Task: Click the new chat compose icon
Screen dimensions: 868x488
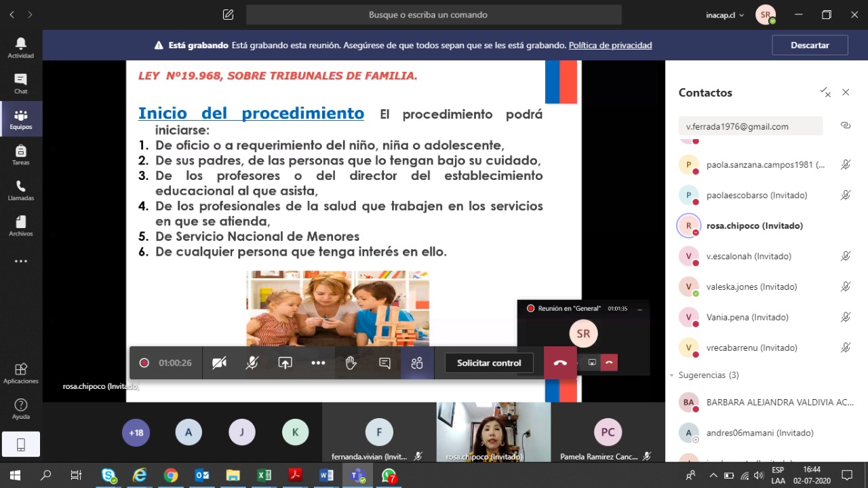Action: 228,14
